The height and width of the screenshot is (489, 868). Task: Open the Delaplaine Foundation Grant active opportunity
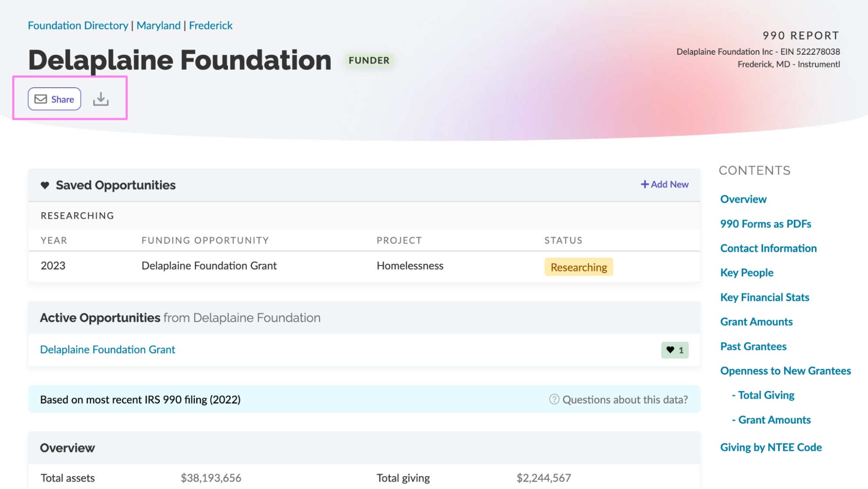click(108, 350)
